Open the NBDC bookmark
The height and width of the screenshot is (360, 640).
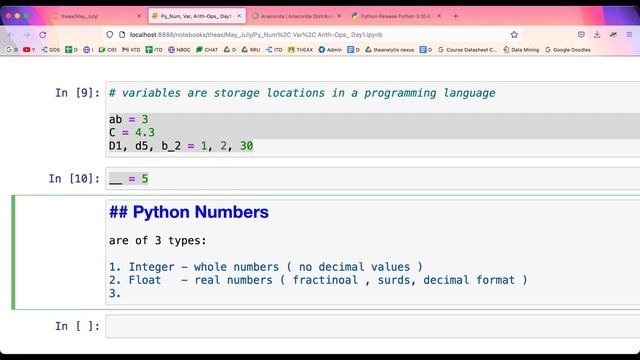click(x=179, y=50)
